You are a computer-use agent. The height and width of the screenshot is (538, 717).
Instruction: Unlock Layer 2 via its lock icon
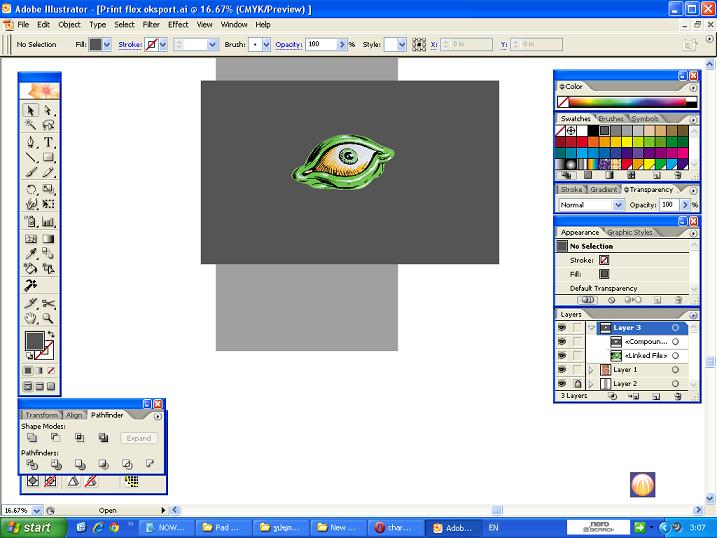point(578,384)
